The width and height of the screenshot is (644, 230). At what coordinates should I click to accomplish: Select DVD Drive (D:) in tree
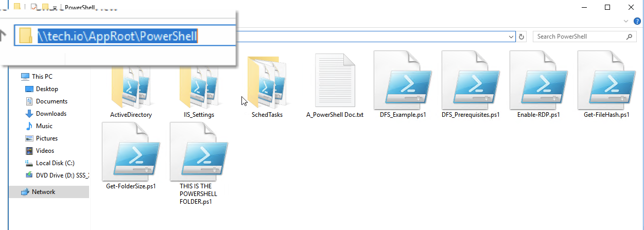pos(62,175)
